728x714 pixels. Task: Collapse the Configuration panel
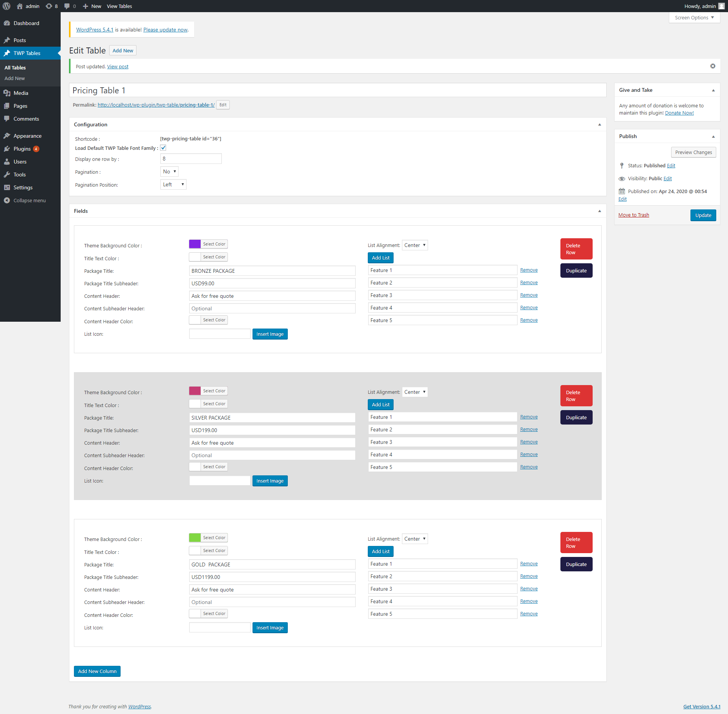[x=599, y=124]
